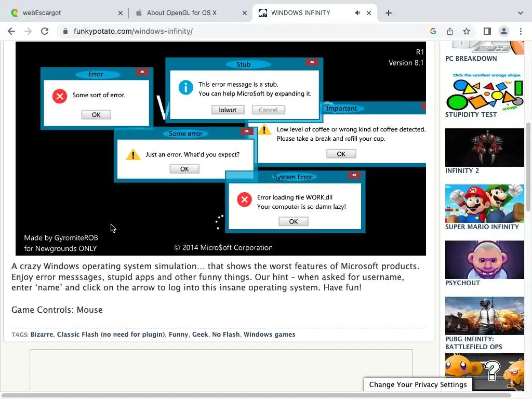The height and width of the screenshot is (399, 532).
Task: Click Change Your Privacy Settings
Action: pos(418,384)
